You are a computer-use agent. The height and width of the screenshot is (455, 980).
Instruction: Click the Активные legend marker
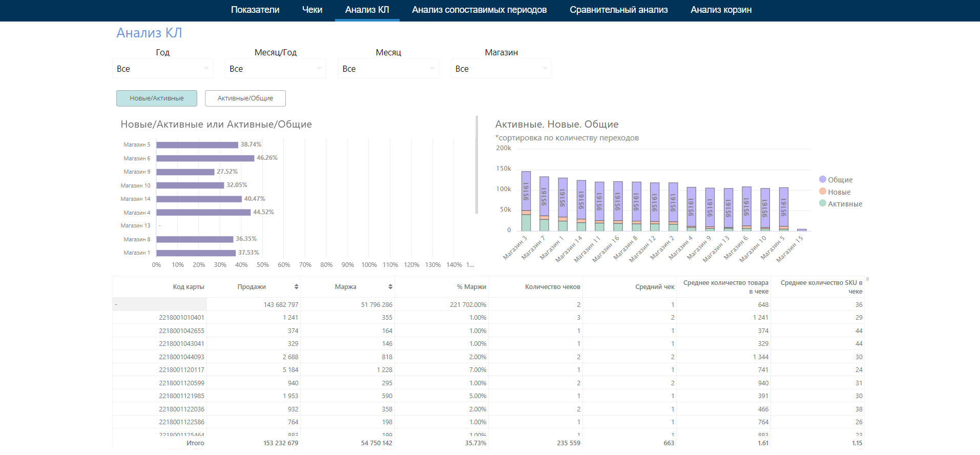(823, 203)
